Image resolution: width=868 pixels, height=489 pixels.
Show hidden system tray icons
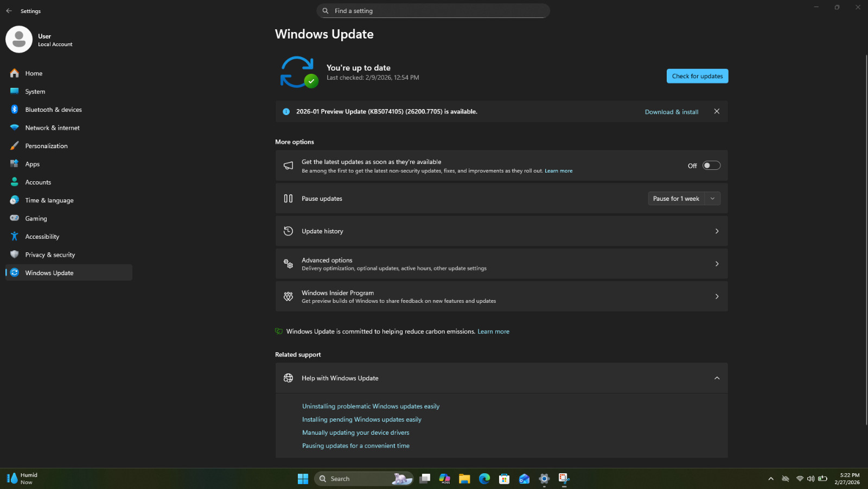771,479
